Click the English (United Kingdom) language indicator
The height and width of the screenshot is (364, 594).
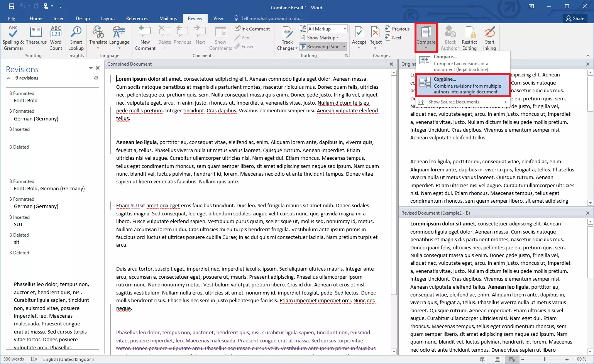pos(68,359)
